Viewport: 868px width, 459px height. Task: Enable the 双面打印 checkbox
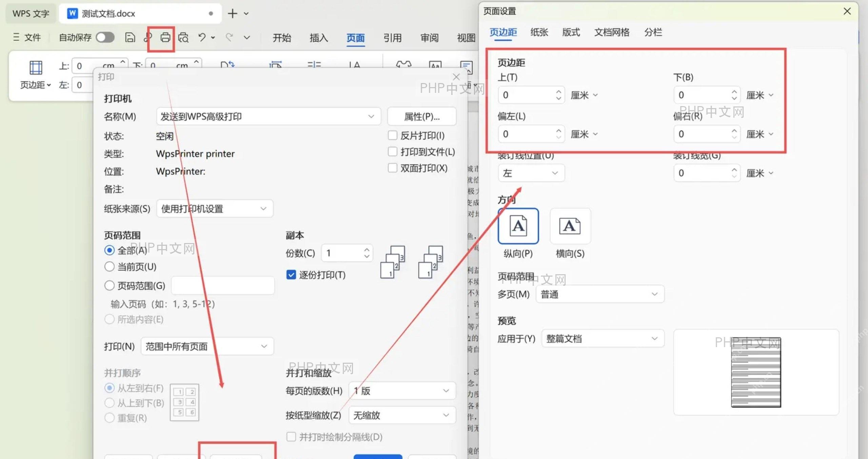392,168
